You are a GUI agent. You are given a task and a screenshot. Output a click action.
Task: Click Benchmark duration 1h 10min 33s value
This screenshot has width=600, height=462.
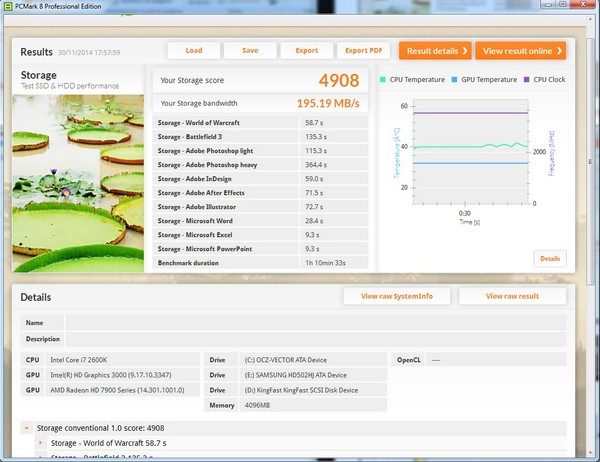(325, 263)
